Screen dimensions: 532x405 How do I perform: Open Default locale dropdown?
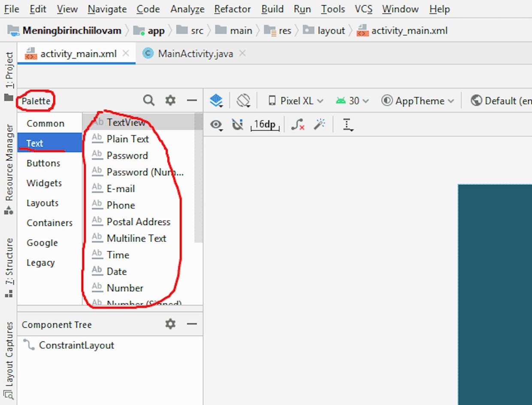tap(501, 101)
